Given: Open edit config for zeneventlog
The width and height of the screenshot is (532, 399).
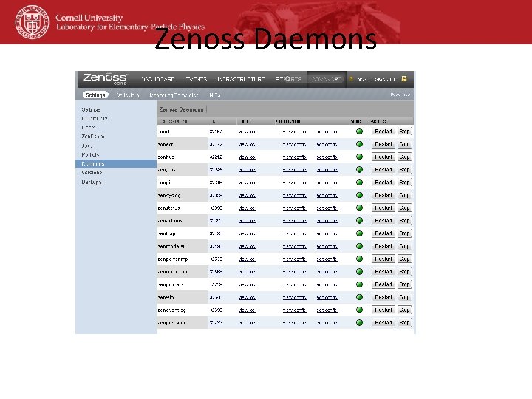Looking at the screenshot, I should coord(327,310).
